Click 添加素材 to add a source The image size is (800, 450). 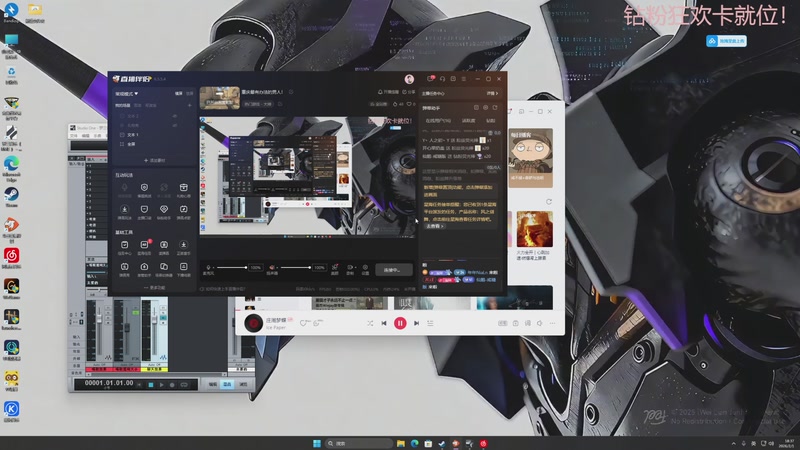click(x=155, y=160)
